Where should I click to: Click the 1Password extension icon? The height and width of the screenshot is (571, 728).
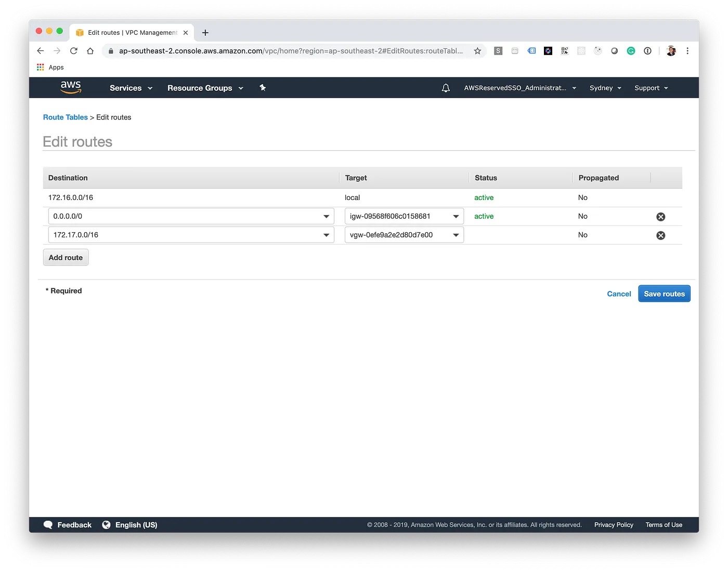point(647,51)
